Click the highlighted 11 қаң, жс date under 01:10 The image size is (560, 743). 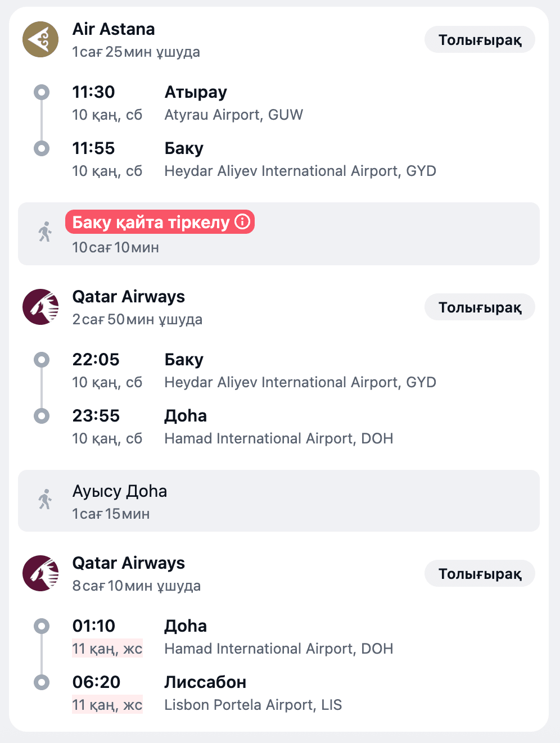coord(107,649)
